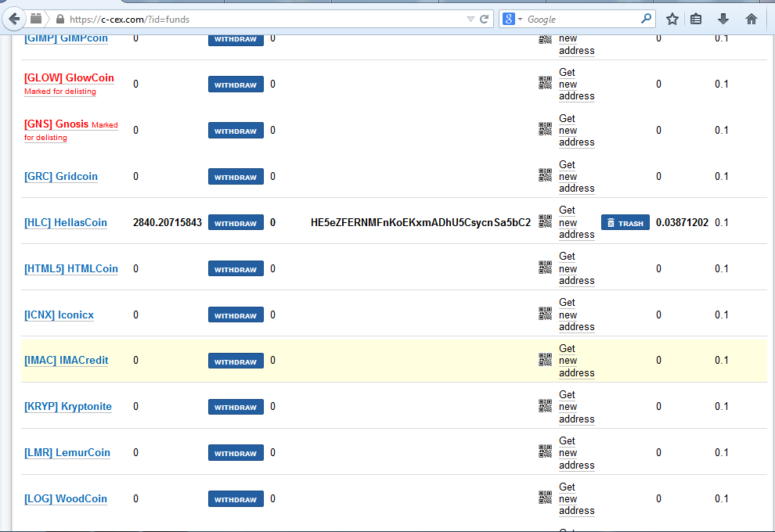This screenshot has width=775, height=532.
Task: Click the Google search input field
Action: 582,20
